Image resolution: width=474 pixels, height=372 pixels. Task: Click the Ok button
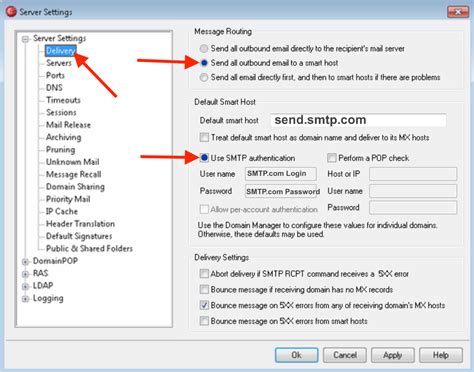tap(296, 355)
